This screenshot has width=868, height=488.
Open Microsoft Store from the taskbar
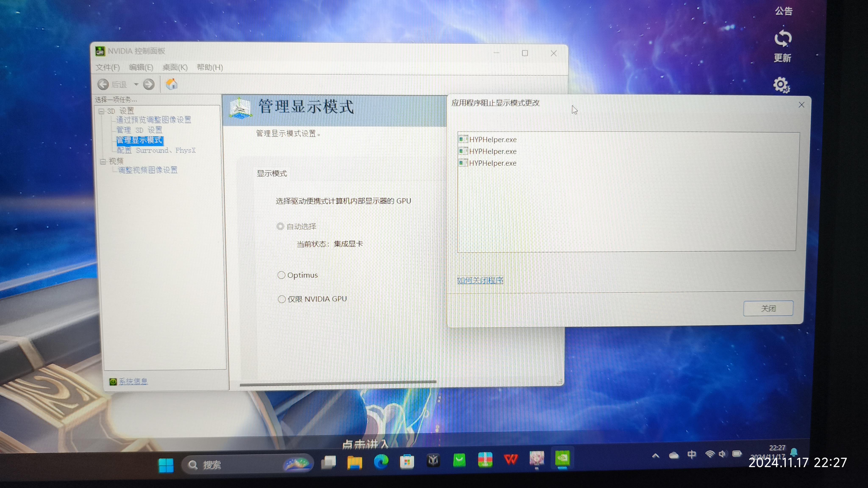(x=407, y=461)
